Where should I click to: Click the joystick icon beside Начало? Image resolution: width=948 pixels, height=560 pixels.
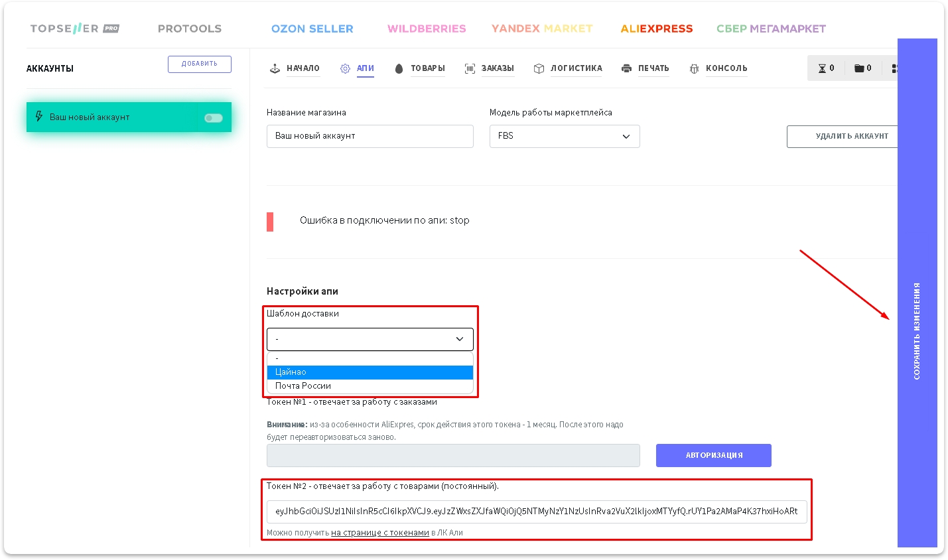coord(275,68)
